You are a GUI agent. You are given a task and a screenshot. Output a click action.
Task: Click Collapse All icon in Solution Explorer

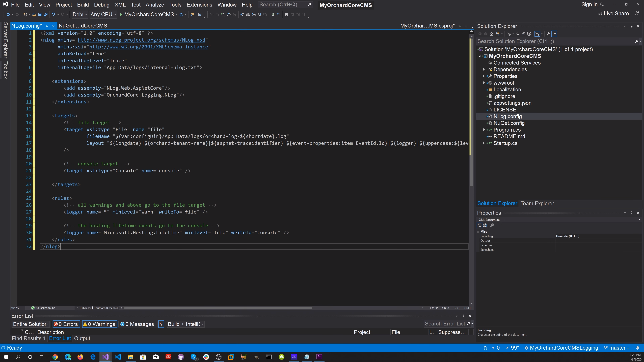pos(523,34)
